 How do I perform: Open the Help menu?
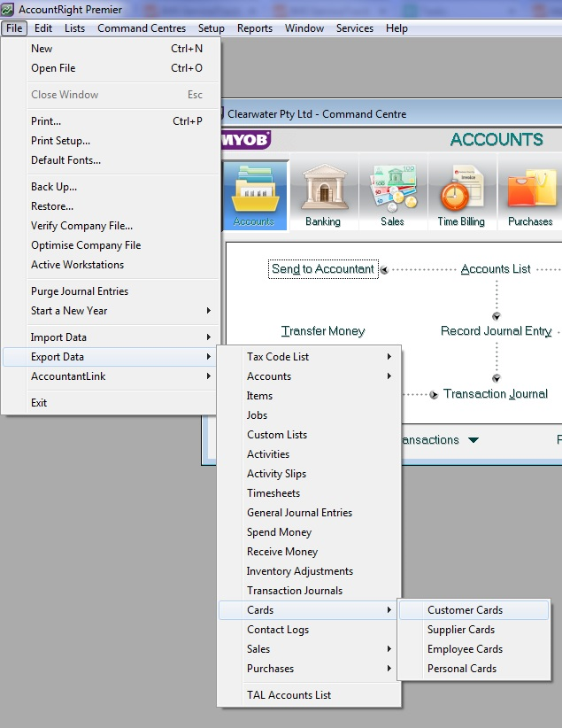(x=396, y=28)
